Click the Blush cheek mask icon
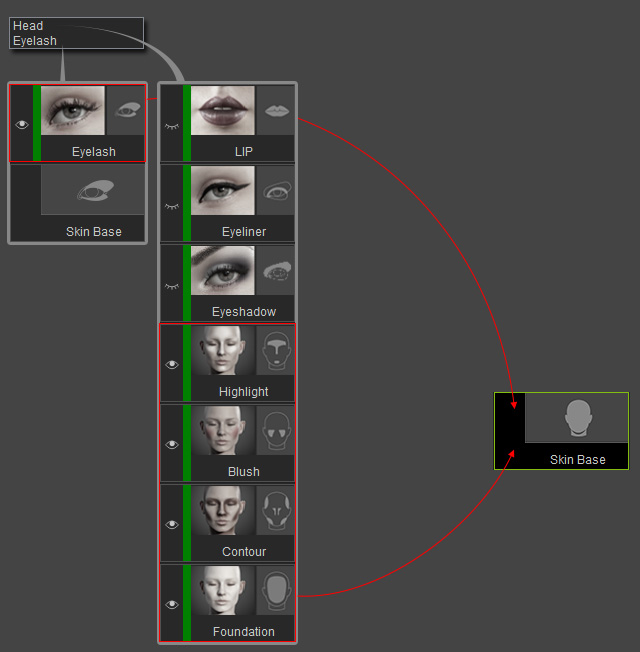The image size is (640, 652). (x=276, y=430)
